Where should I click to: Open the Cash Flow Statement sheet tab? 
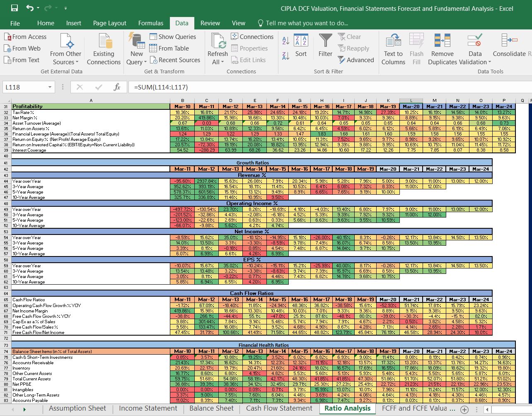click(279, 408)
